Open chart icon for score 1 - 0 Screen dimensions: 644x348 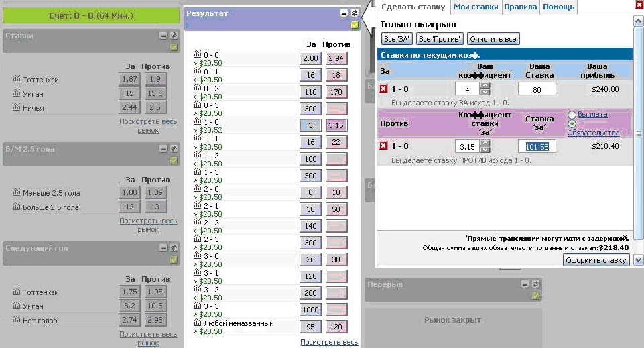point(197,121)
